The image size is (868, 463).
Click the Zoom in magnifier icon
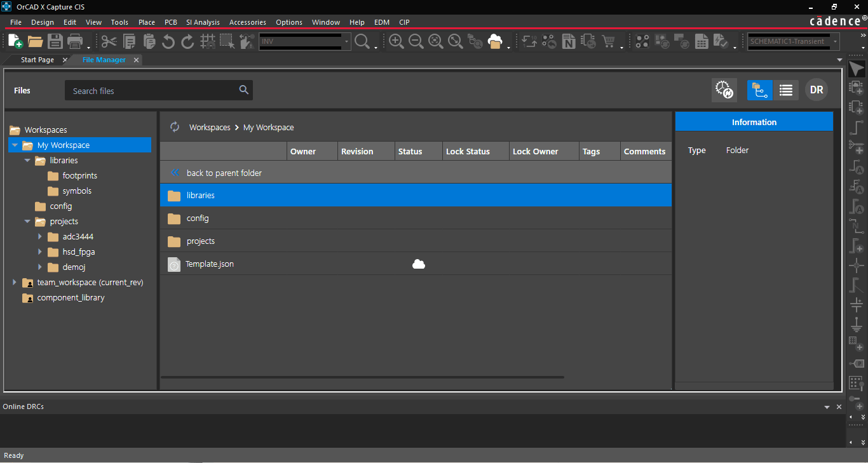coord(397,41)
